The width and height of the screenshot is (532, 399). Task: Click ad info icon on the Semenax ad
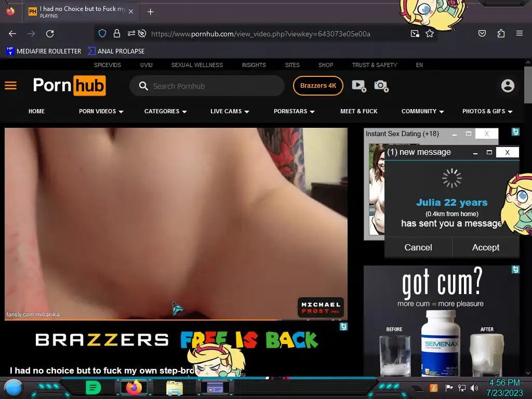click(x=515, y=270)
